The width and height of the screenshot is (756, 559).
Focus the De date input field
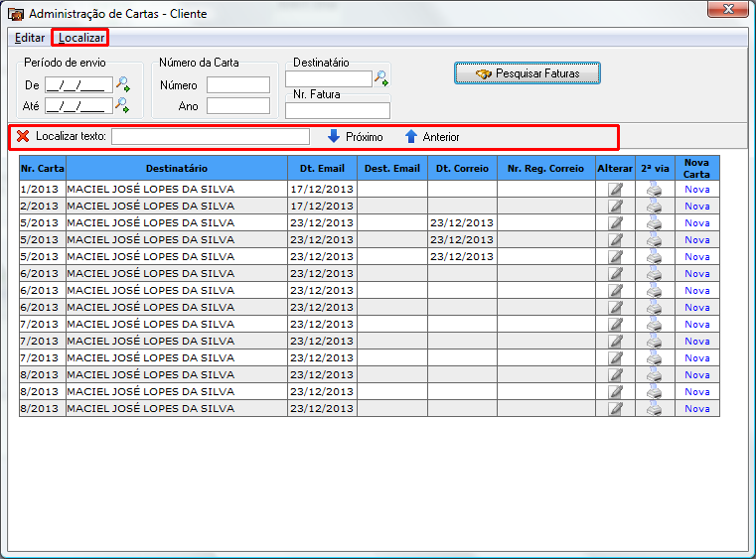78,84
